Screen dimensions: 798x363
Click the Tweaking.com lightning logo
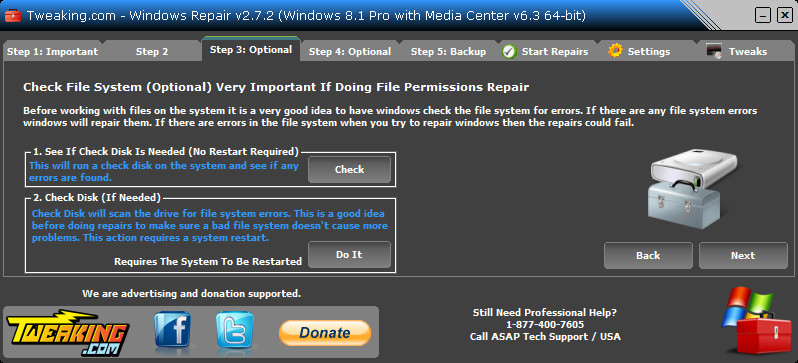tap(67, 331)
